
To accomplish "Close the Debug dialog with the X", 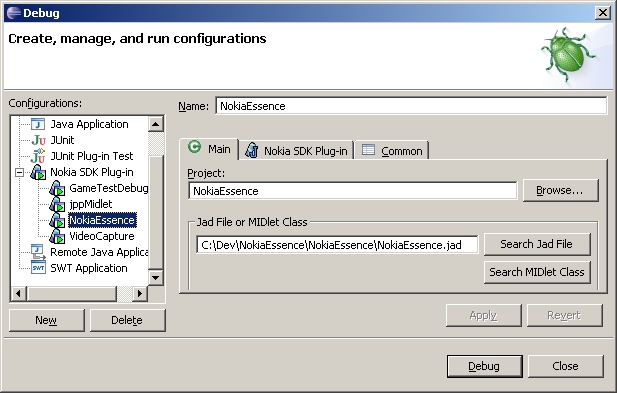I will pos(603,13).
